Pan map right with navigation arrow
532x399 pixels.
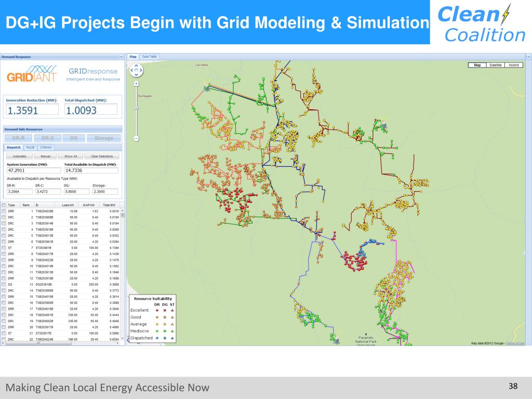(141, 70)
